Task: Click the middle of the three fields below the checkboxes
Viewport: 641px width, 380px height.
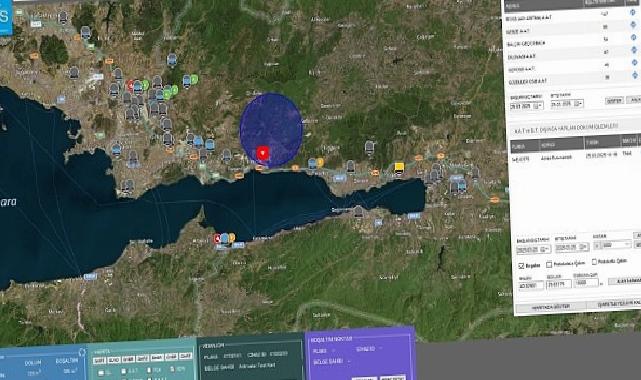Action: point(559,284)
